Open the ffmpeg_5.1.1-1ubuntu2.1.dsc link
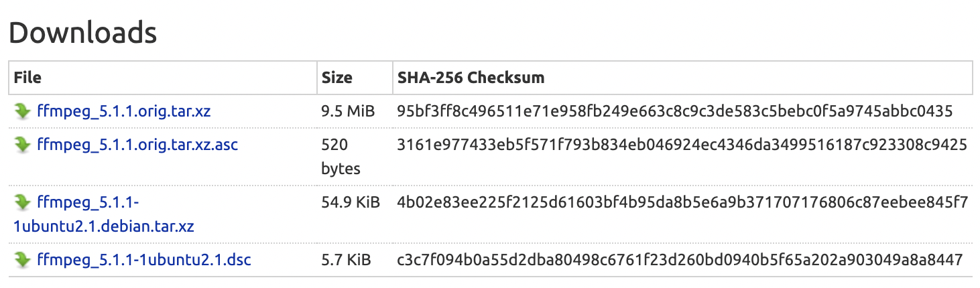 pyautogui.click(x=144, y=259)
